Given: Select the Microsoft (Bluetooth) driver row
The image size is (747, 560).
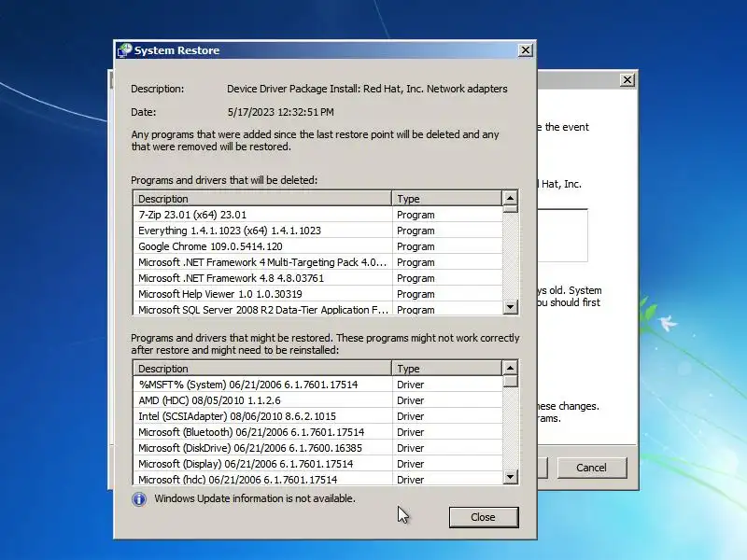Looking at the screenshot, I should pos(318,432).
